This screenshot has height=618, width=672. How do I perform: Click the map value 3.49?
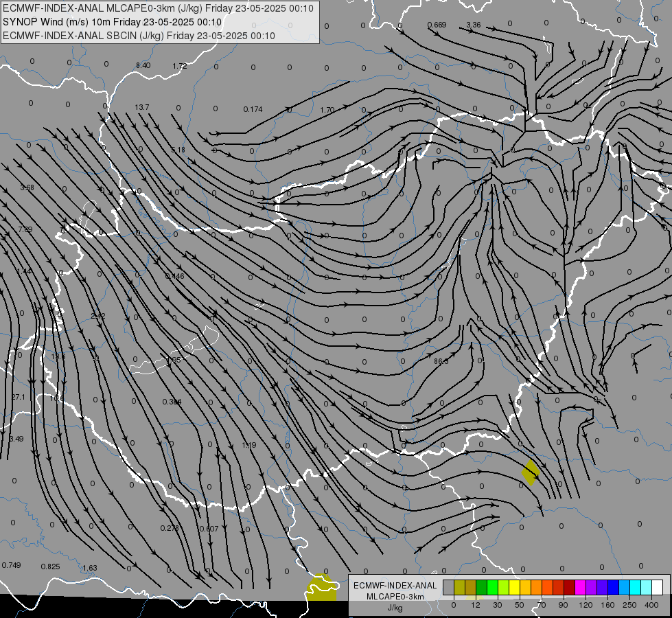coord(16,439)
